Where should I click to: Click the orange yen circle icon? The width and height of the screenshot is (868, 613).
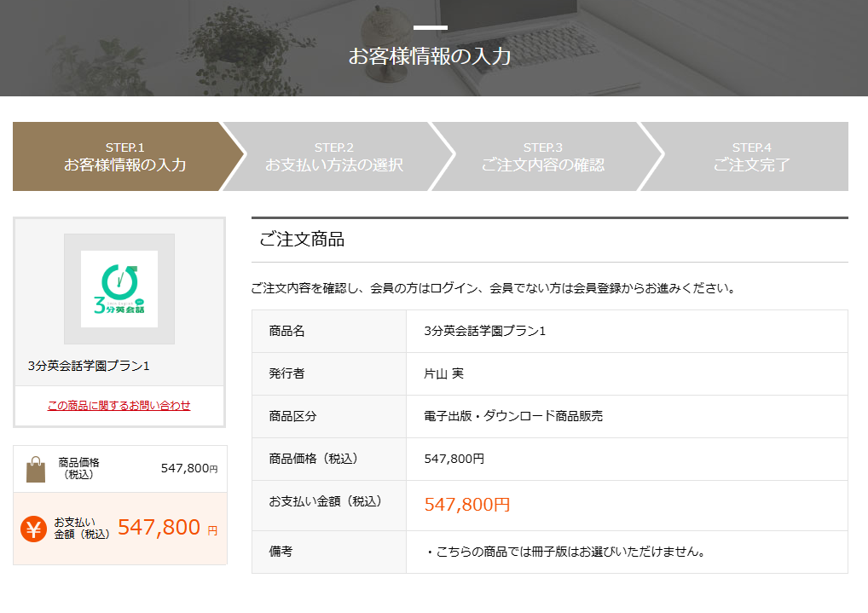[34, 529]
